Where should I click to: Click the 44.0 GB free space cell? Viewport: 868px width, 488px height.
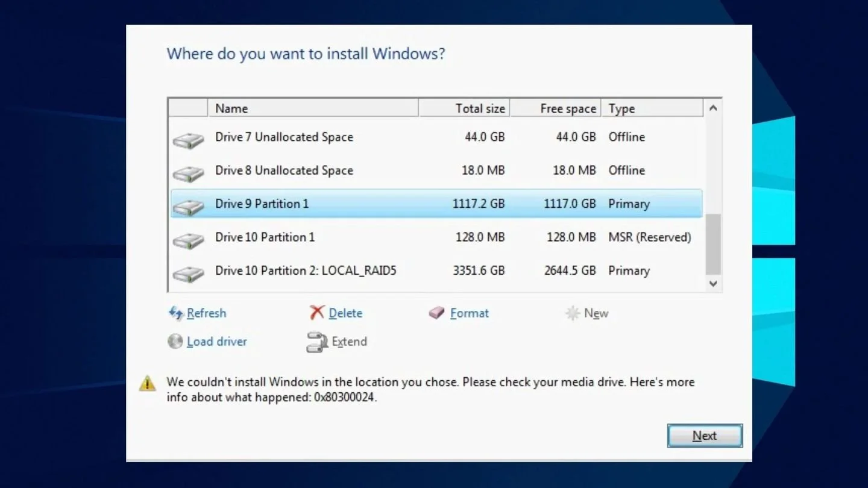[576, 137]
